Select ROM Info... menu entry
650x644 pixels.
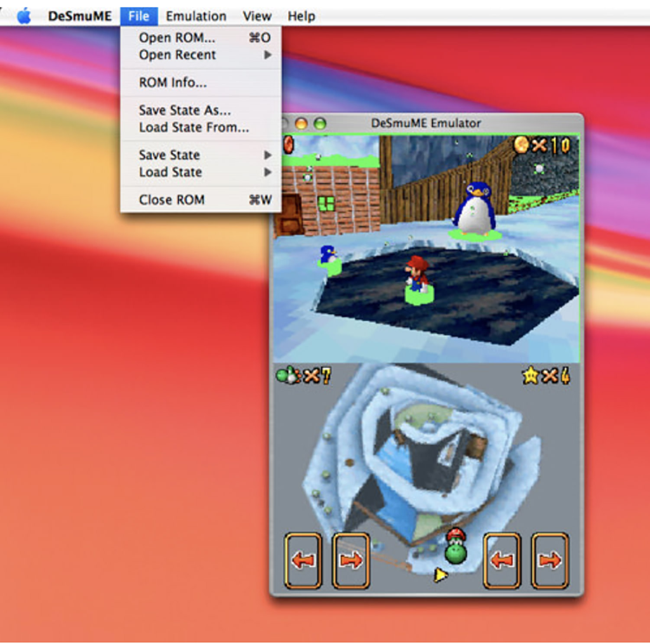[173, 82]
